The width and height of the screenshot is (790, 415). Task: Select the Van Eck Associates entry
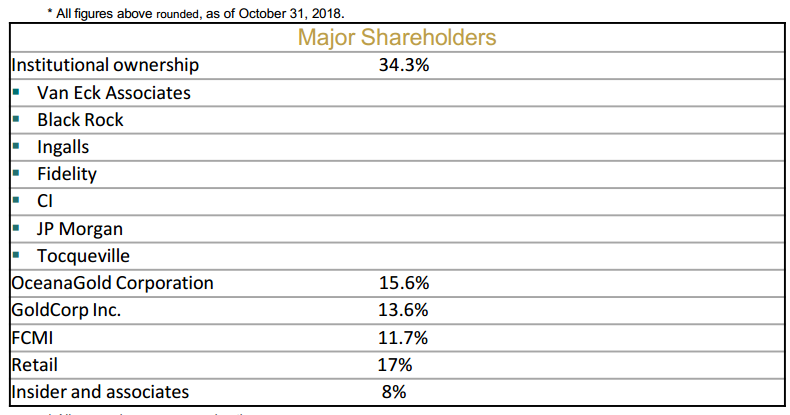[x=114, y=93]
